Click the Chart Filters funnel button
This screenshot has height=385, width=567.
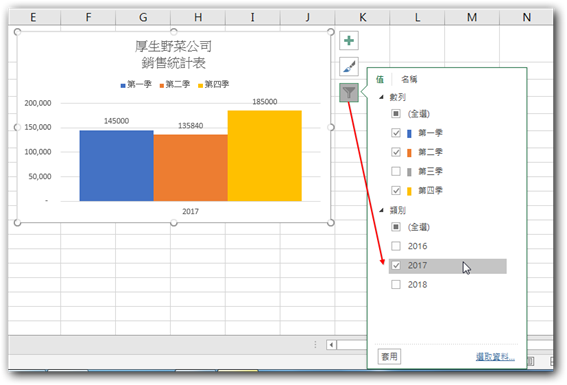(349, 93)
